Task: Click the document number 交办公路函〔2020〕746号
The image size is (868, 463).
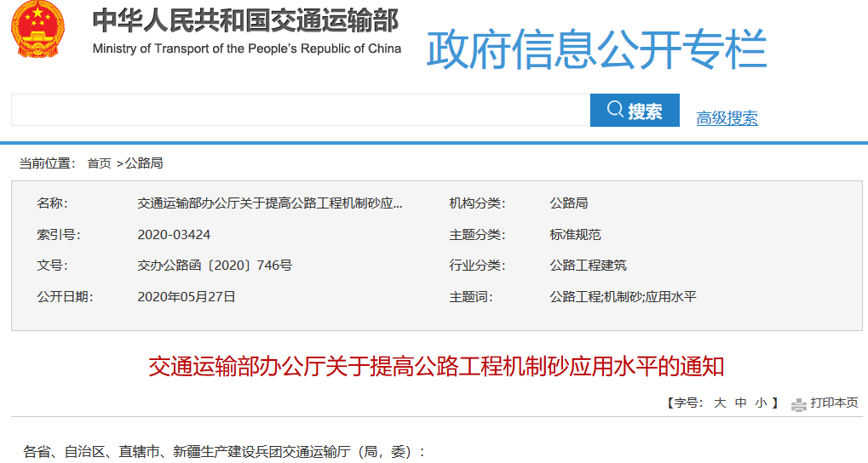Action: tap(215, 266)
